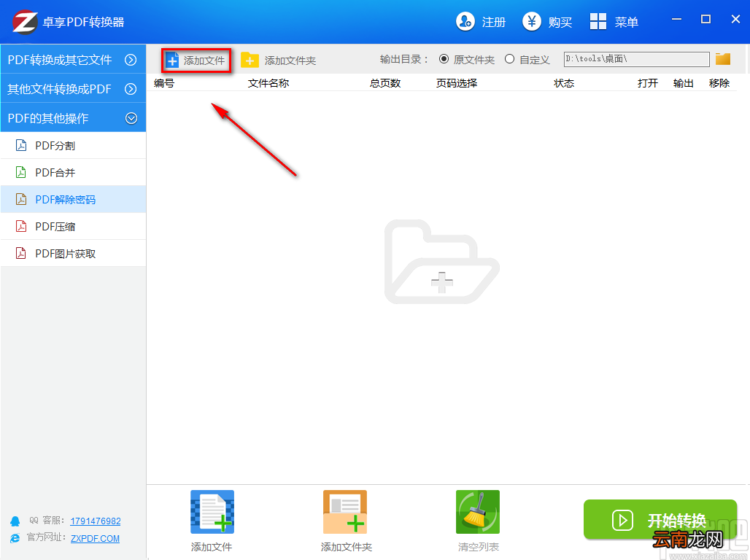
Task: Expand the 其他文件转换成PDF section
Action: tap(73, 89)
